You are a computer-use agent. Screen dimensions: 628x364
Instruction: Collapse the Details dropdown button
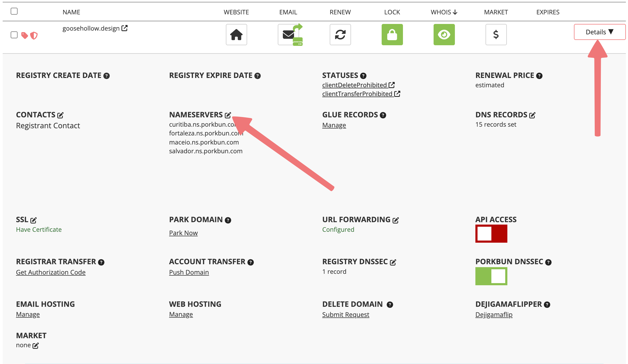tap(600, 32)
